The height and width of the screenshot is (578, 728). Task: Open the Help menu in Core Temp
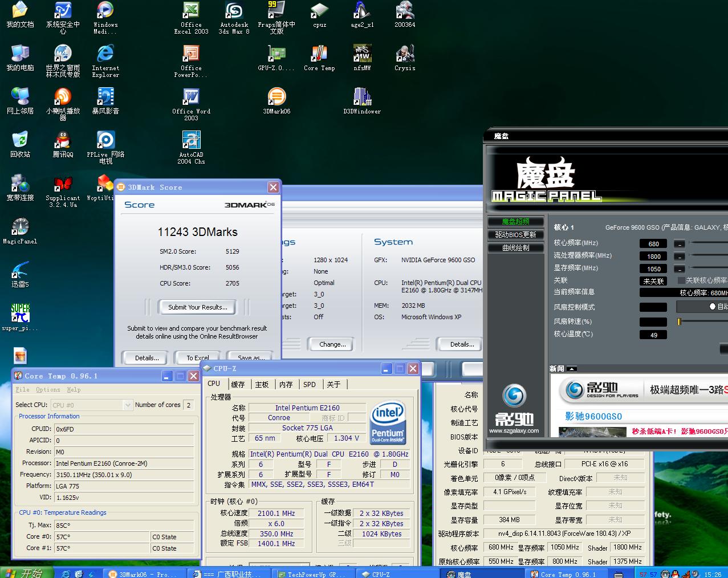74,390
